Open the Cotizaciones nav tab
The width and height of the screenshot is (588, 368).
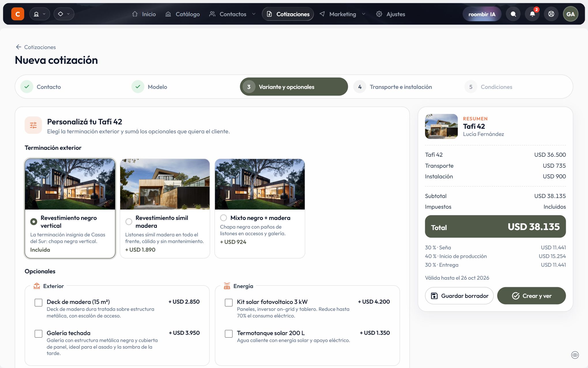tap(288, 14)
